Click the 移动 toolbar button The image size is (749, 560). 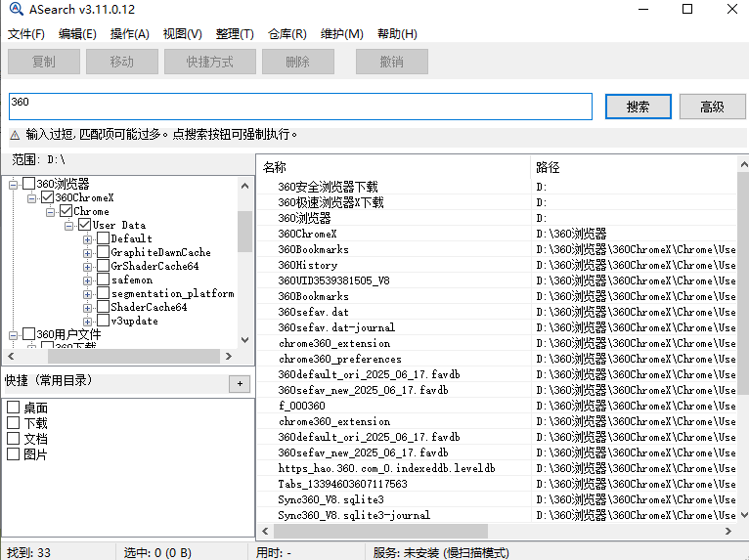122,62
